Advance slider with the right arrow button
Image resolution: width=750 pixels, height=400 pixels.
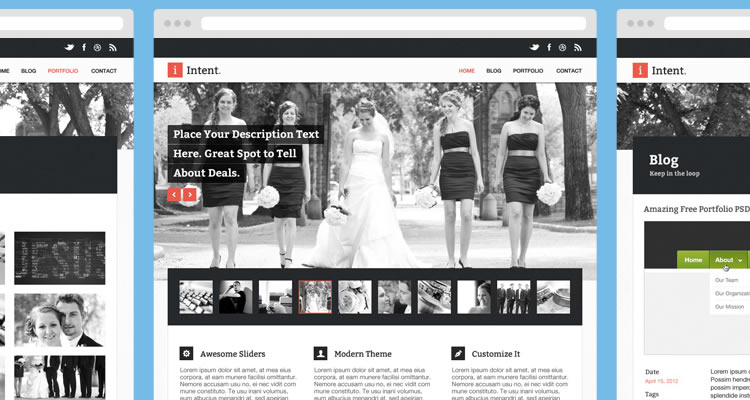pyautogui.click(x=190, y=195)
